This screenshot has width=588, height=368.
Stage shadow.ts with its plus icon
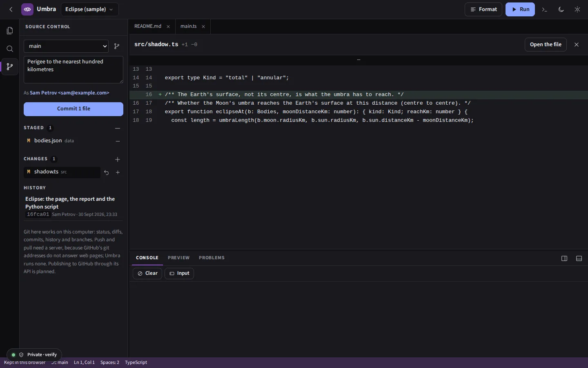tap(118, 173)
